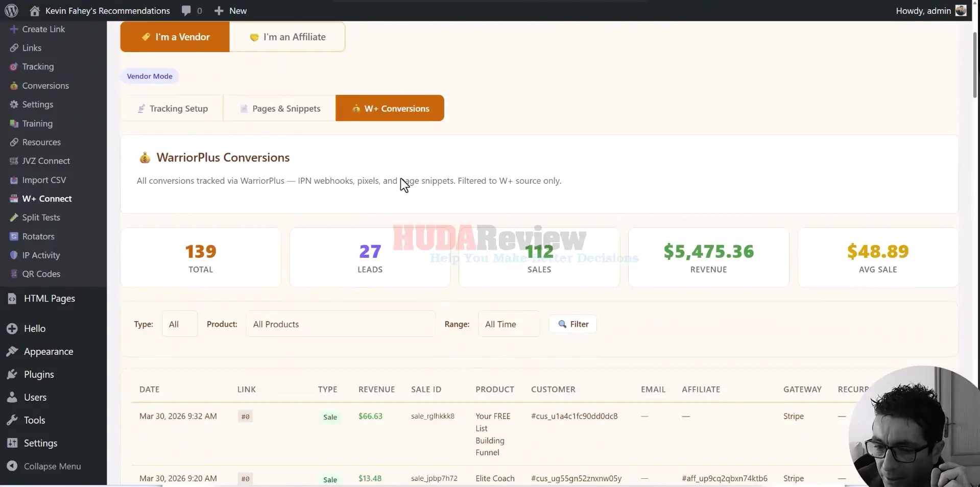Click the Sale badge in the $66.63 row
The height and width of the screenshot is (487, 980).
coord(330,417)
